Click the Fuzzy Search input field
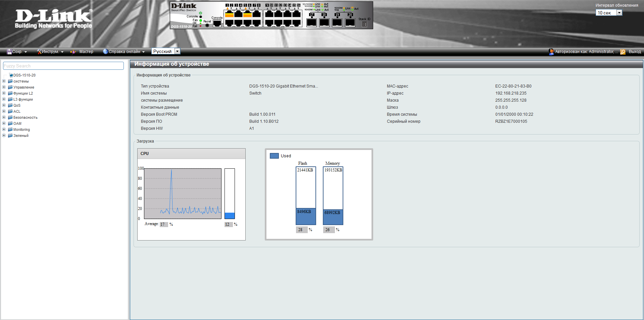The height and width of the screenshot is (320, 644). click(x=63, y=66)
